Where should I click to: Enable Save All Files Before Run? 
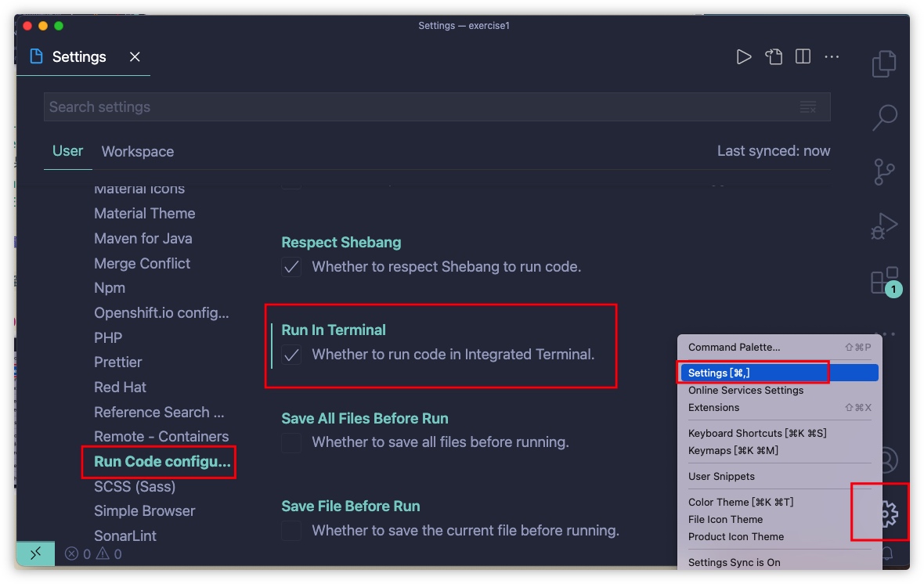[291, 443]
